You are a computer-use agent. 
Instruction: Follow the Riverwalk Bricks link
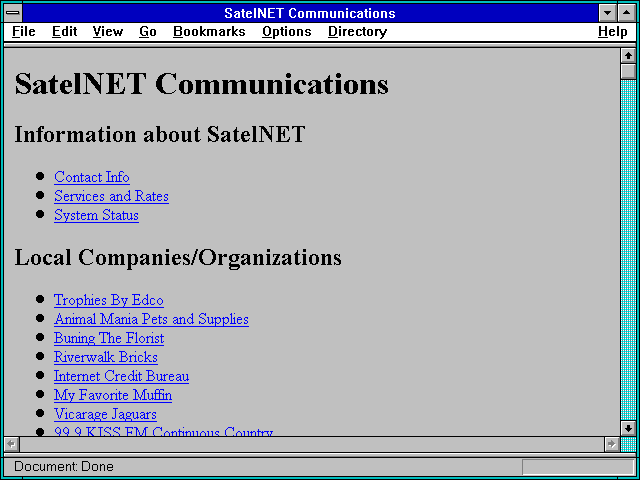(106, 357)
